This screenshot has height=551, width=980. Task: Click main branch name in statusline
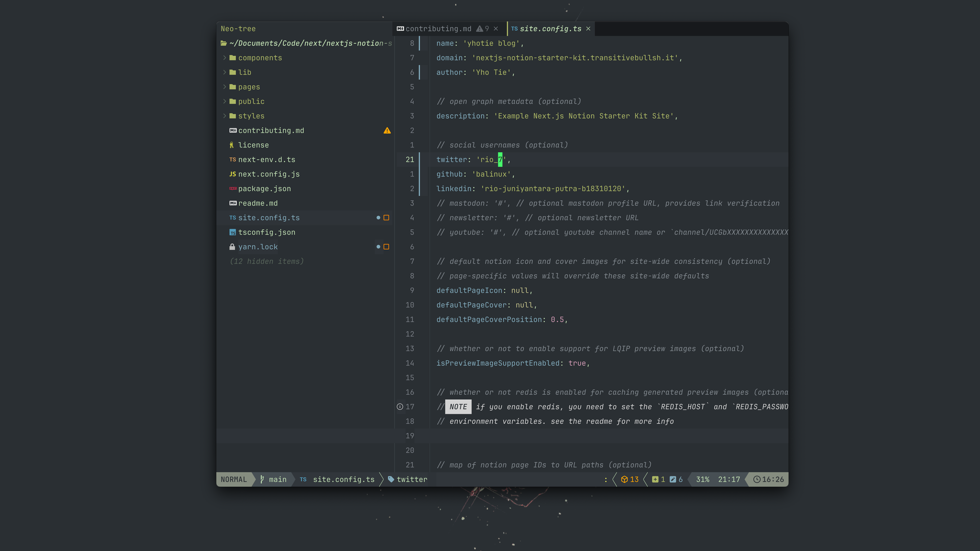coord(277,479)
